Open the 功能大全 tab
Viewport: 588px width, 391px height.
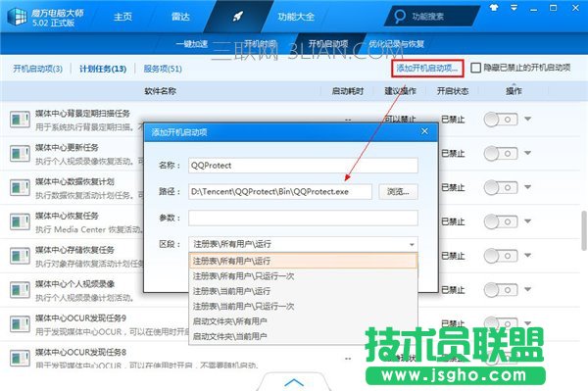coord(296,17)
